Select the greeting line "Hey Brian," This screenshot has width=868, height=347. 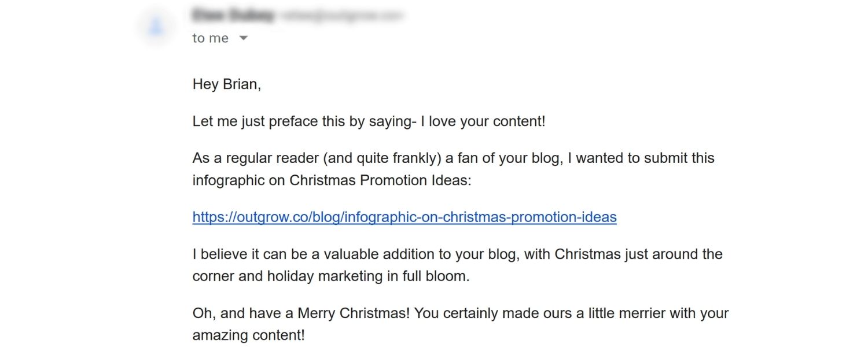pos(226,84)
